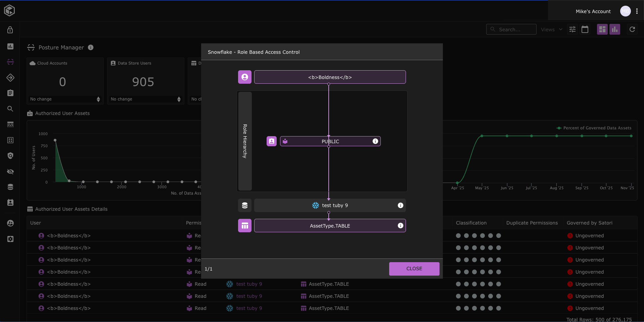Collapse the Role Hierarchy side panel
The image size is (644, 322).
click(x=245, y=141)
